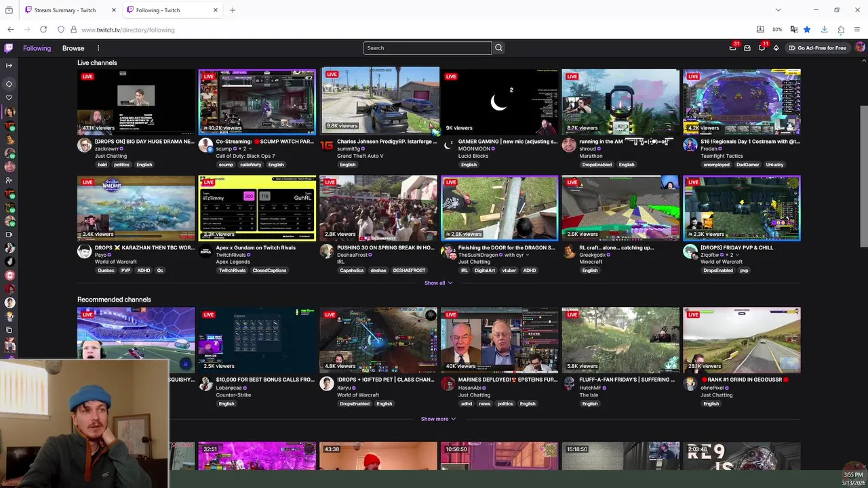868x488 pixels.
Task: Open the Hutch The Isle stream thumbnail
Action: pyautogui.click(x=620, y=340)
